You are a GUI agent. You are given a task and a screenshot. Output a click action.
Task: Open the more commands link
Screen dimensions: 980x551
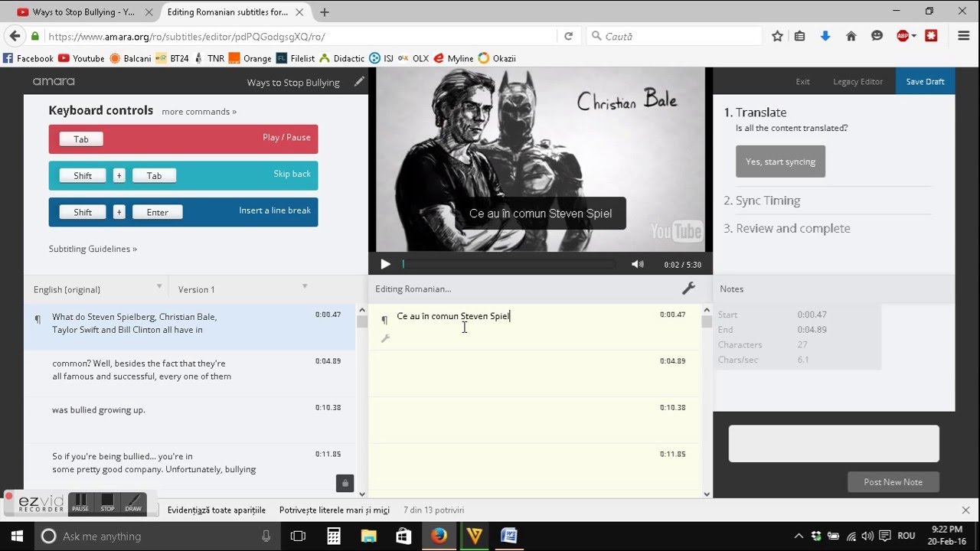199,111
